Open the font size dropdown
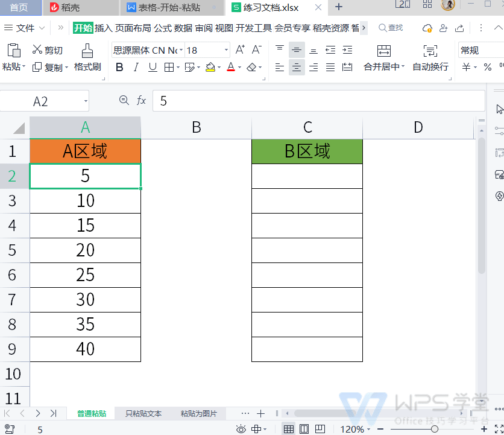The width and height of the screenshot is (504, 435). [226, 50]
